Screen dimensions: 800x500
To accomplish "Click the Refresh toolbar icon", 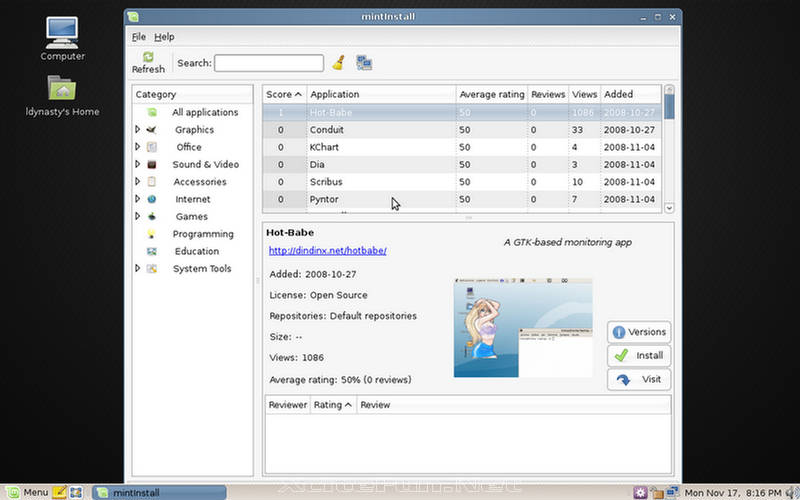I will click(x=148, y=57).
